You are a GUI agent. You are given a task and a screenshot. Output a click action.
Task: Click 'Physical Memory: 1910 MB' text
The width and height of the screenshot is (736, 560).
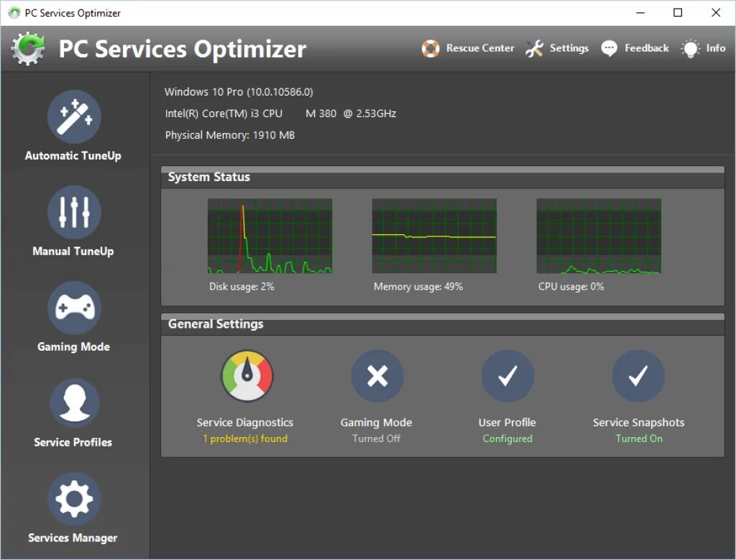click(229, 135)
